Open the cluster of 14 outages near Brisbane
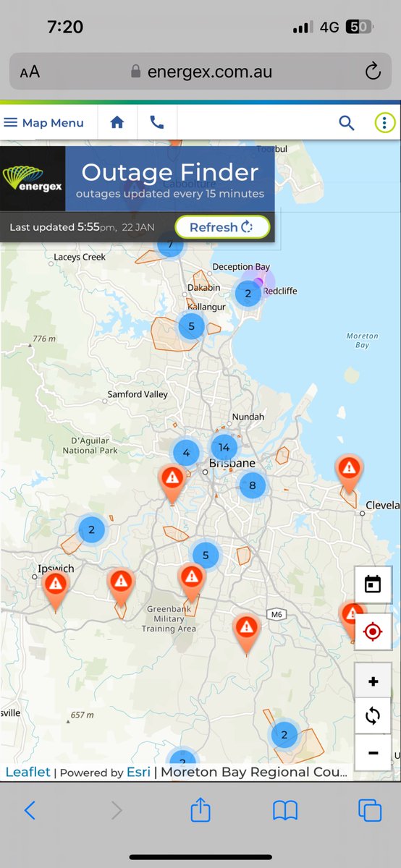Screen dimensions: 401x868 point(224,448)
